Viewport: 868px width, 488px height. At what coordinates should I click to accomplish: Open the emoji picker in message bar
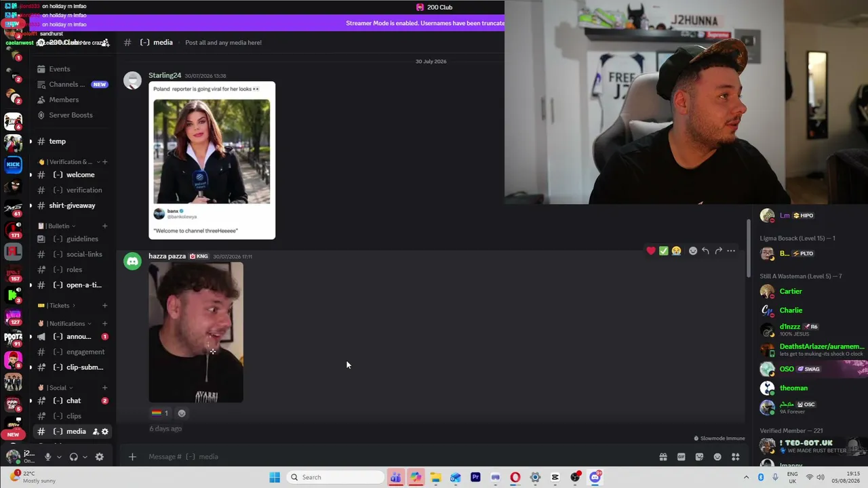click(x=717, y=457)
